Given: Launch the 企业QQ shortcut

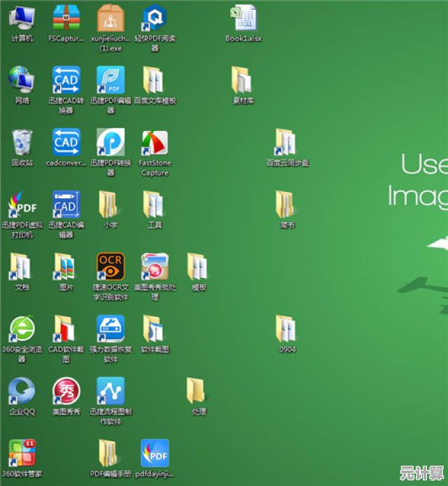Looking at the screenshot, I should click(22, 391).
